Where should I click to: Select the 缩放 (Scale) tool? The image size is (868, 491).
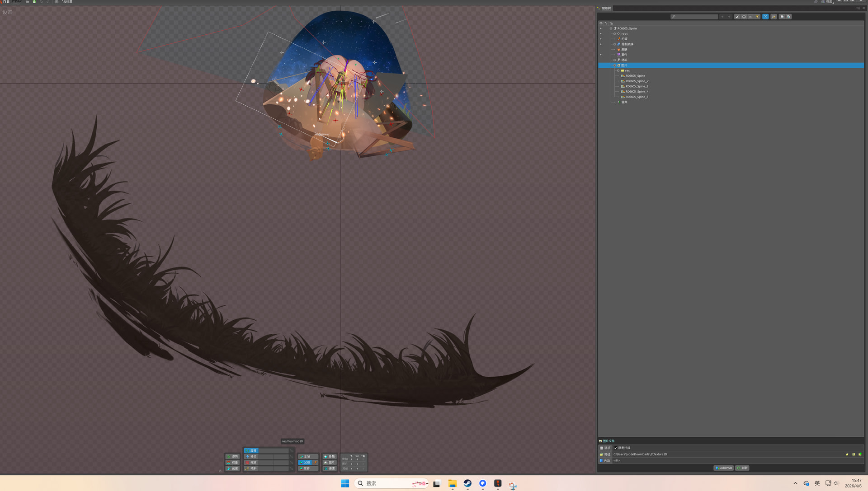tap(252, 463)
